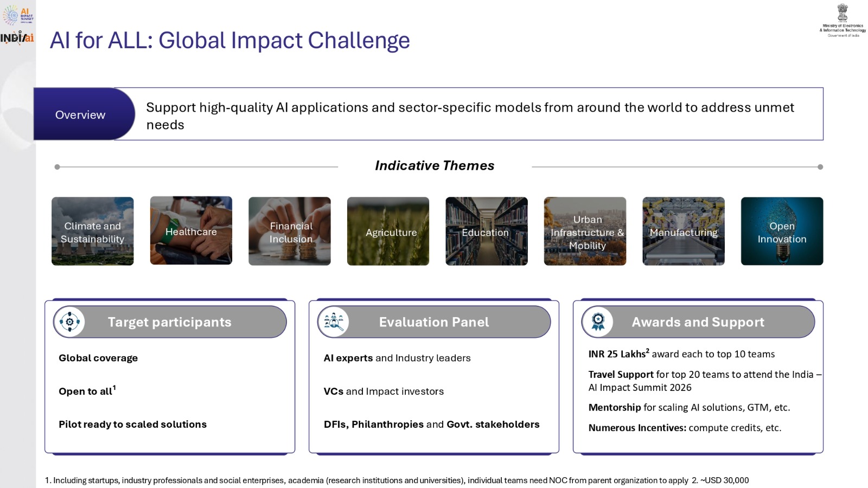868x488 pixels.
Task: Click the AI Impact Summit logo
Action: (x=18, y=15)
